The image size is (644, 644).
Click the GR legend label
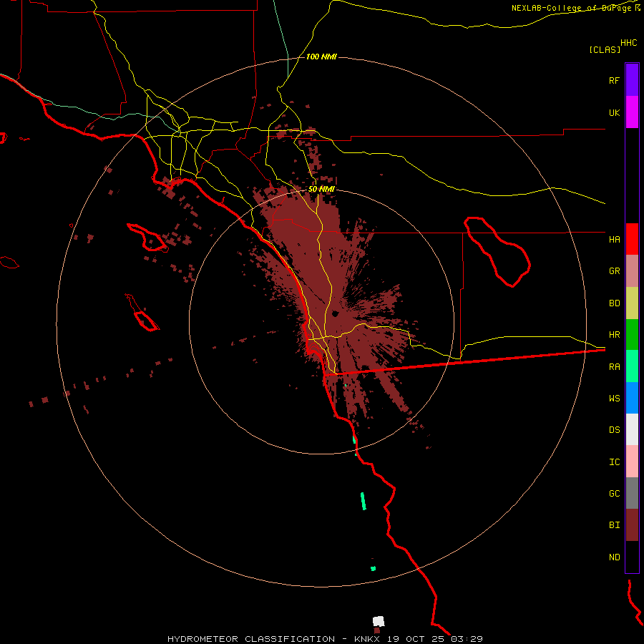(614, 271)
